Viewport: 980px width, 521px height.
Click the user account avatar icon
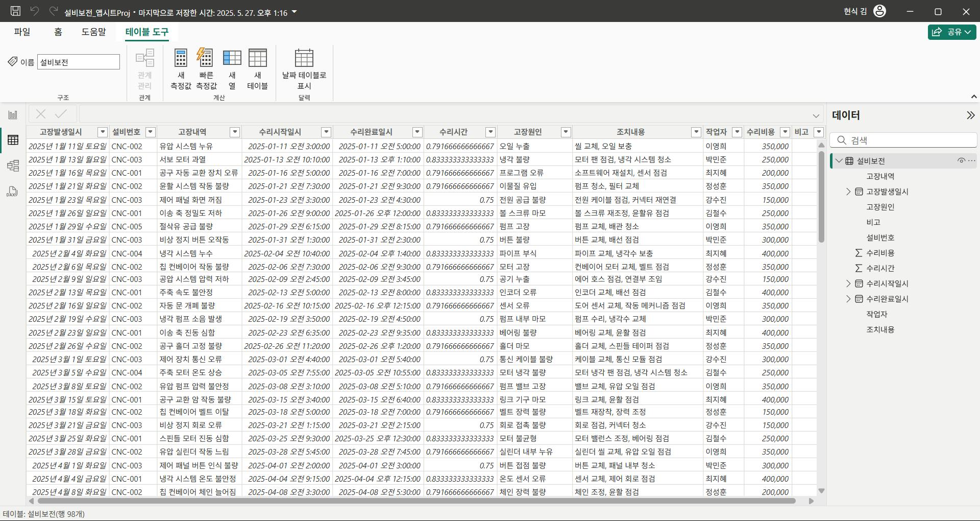coord(879,11)
